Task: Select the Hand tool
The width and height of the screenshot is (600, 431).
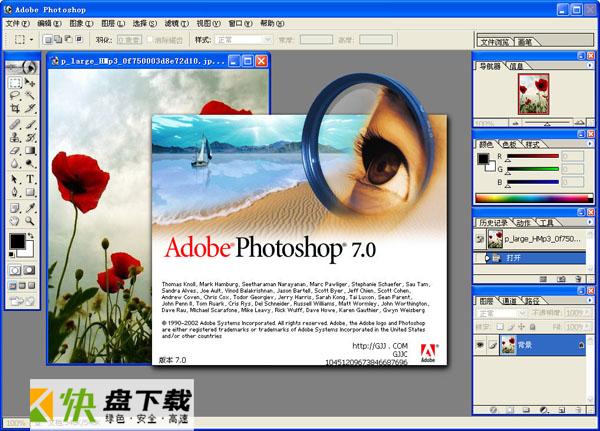Action: click(15, 221)
